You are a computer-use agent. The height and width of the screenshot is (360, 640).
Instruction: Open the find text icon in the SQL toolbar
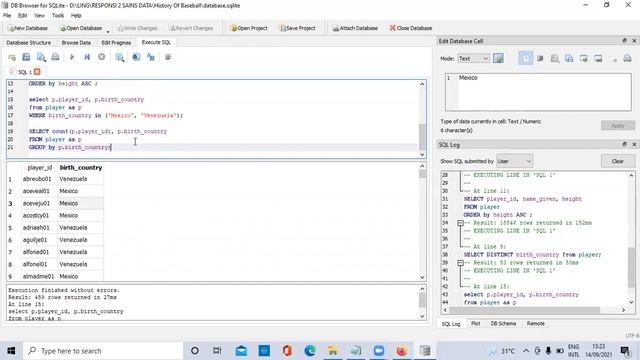click(136, 57)
